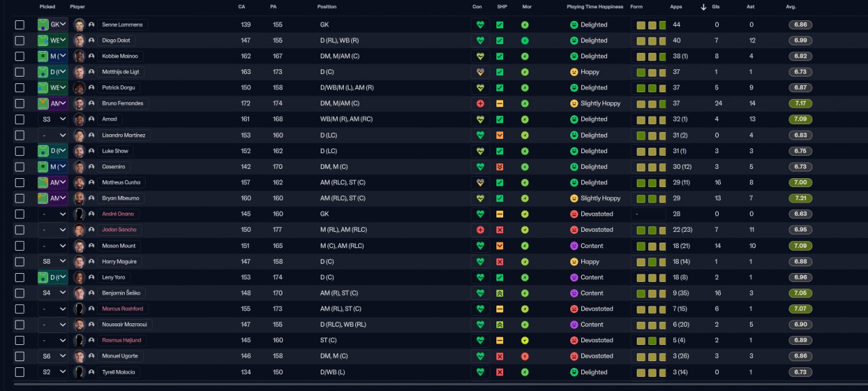Click morale icon for Kobbie Mainoo
868x391 pixels.
tap(525, 56)
